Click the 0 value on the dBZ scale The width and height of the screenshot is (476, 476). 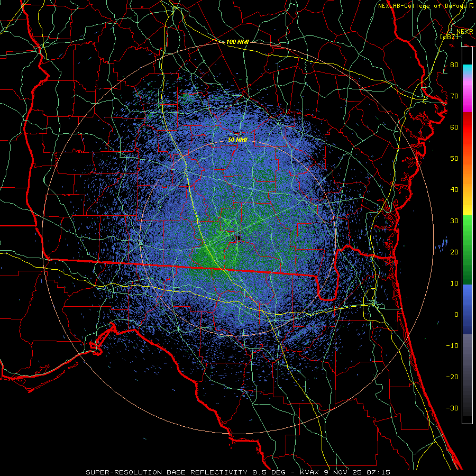point(456,315)
